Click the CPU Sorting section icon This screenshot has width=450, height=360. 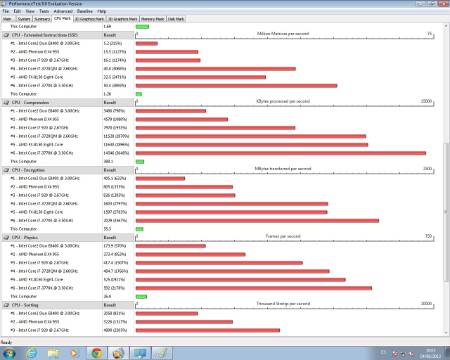pyautogui.click(x=6, y=305)
